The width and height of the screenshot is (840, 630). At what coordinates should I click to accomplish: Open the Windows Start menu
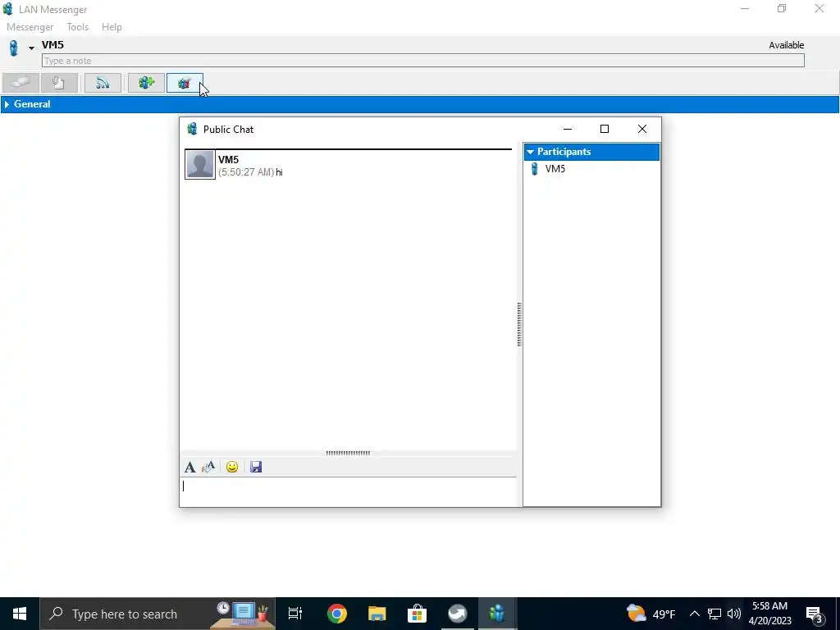pos(20,614)
